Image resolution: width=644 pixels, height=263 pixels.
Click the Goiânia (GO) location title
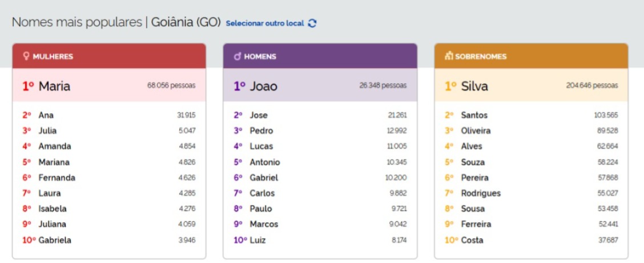(x=186, y=23)
